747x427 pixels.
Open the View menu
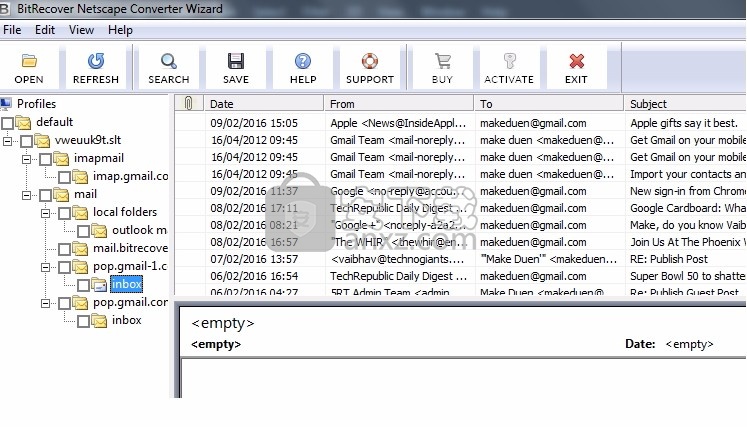[81, 30]
